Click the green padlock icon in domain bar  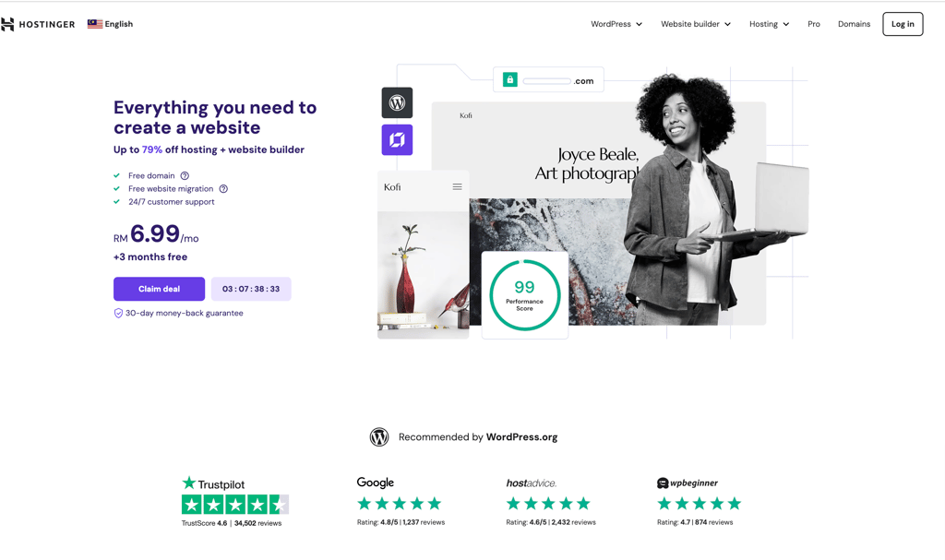[x=509, y=79]
